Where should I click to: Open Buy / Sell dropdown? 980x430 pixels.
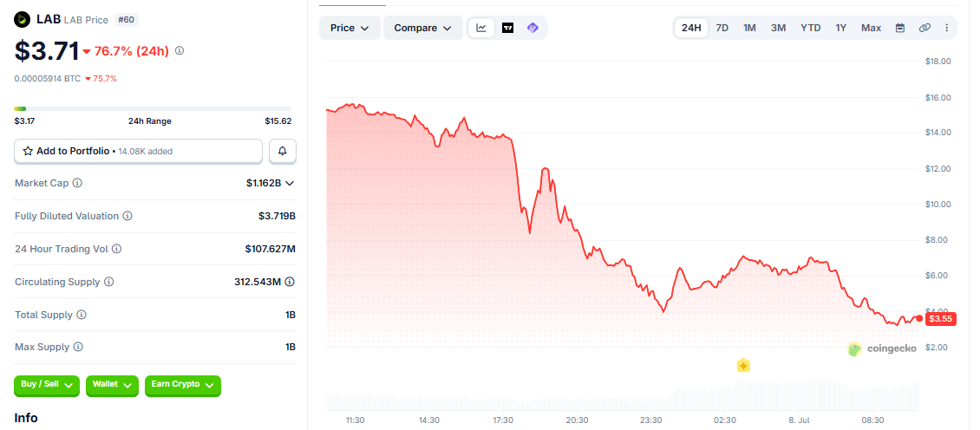point(47,386)
